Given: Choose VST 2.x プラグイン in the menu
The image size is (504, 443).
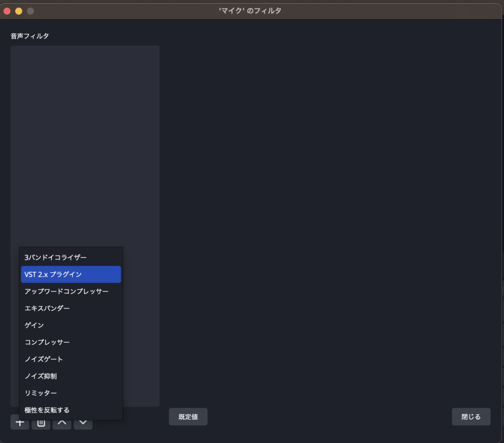Looking at the screenshot, I should point(71,275).
